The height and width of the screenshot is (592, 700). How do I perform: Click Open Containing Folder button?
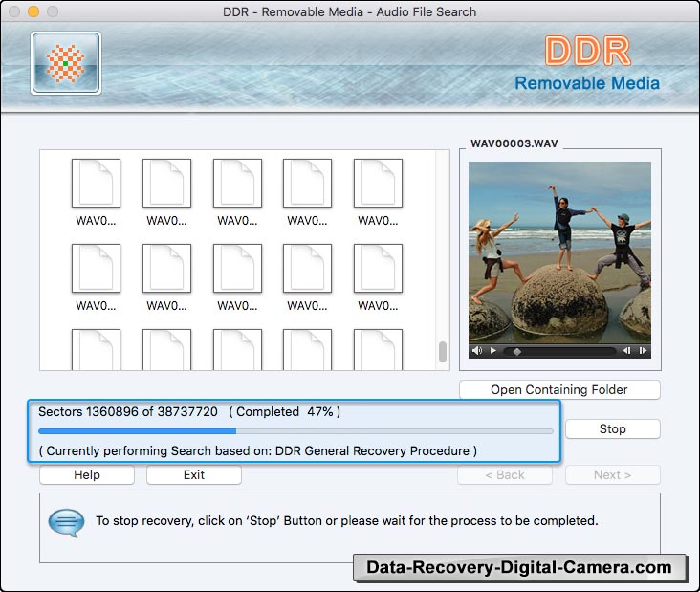pos(559,389)
